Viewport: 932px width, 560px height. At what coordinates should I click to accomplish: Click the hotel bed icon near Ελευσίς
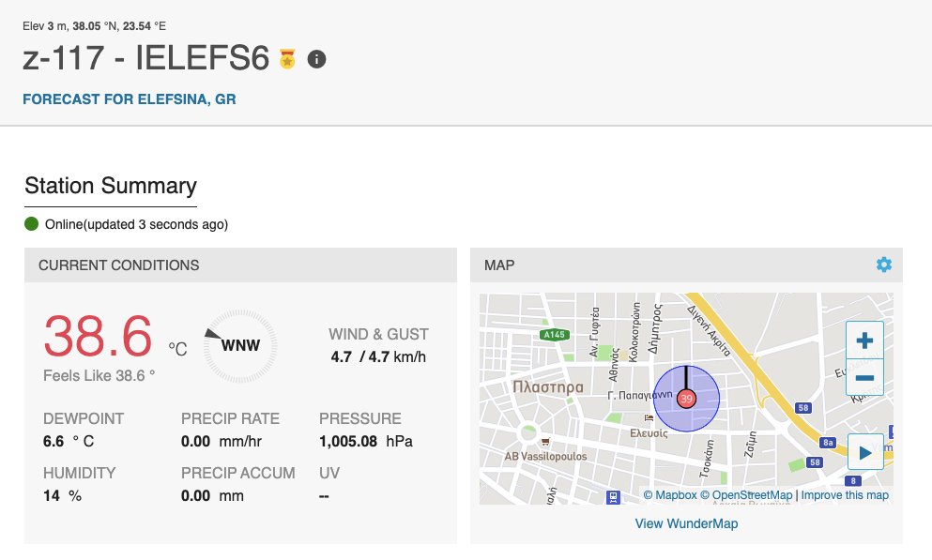[x=648, y=418]
